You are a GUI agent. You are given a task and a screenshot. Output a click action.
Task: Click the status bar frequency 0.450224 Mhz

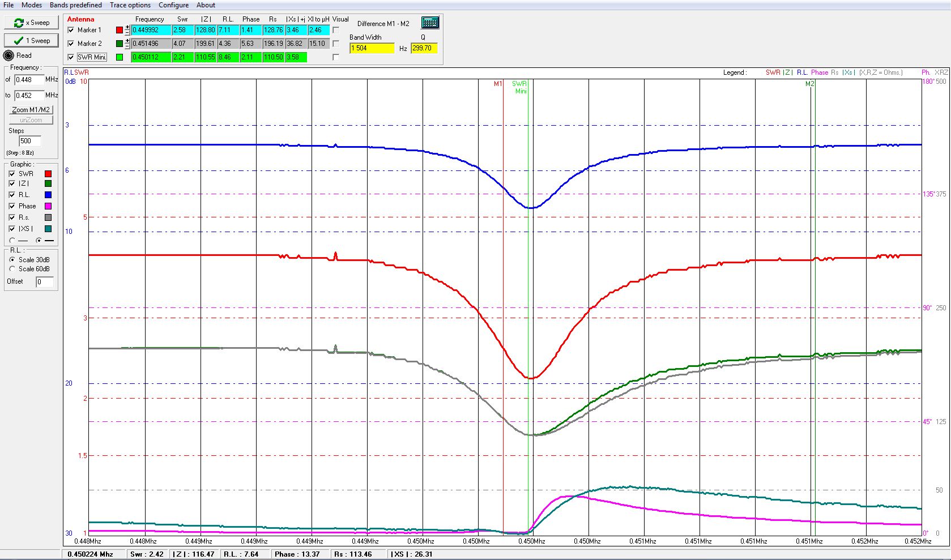point(90,554)
